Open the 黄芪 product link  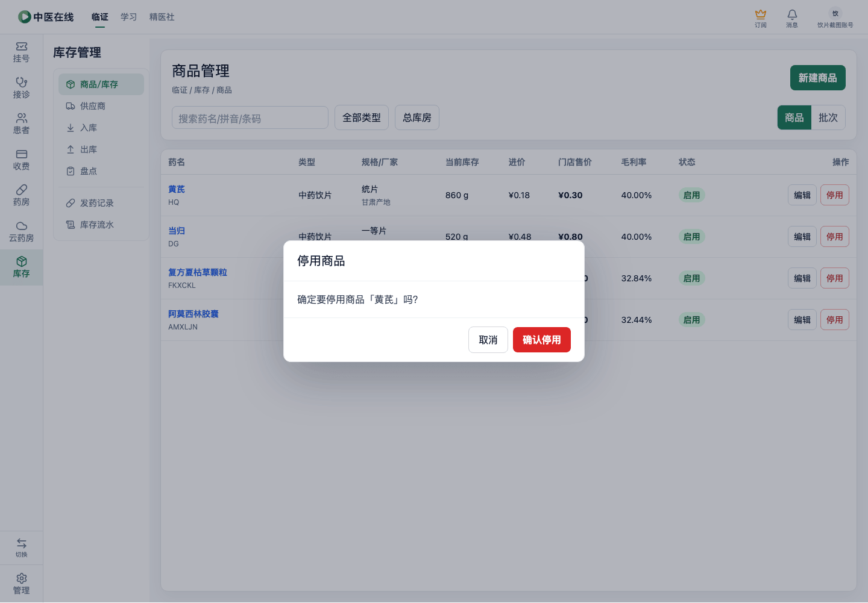click(x=177, y=189)
